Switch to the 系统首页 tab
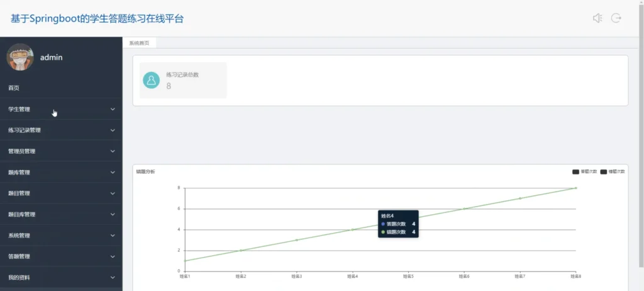The height and width of the screenshot is (291, 644). click(x=140, y=43)
